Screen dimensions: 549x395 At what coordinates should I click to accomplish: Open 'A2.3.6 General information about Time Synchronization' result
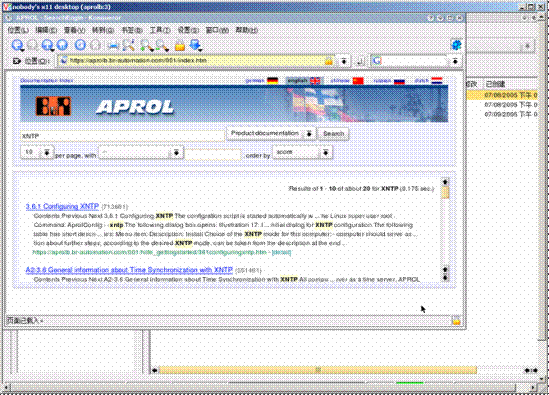(x=129, y=270)
